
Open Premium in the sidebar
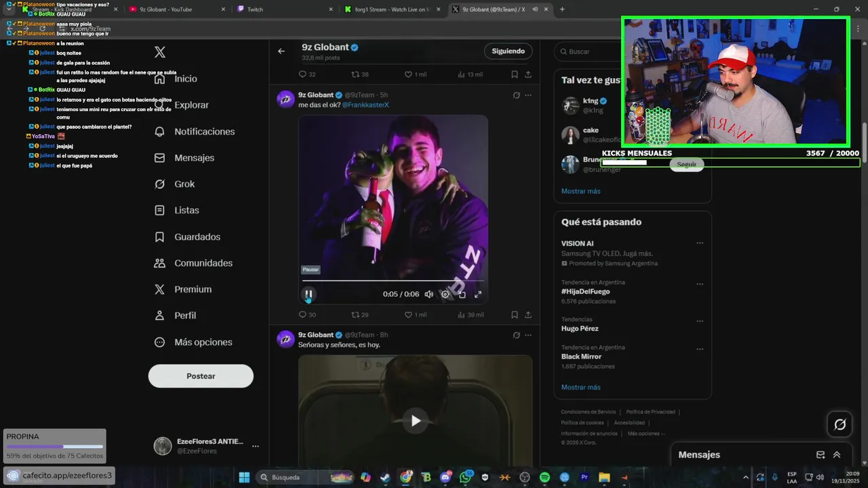pos(183,289)
